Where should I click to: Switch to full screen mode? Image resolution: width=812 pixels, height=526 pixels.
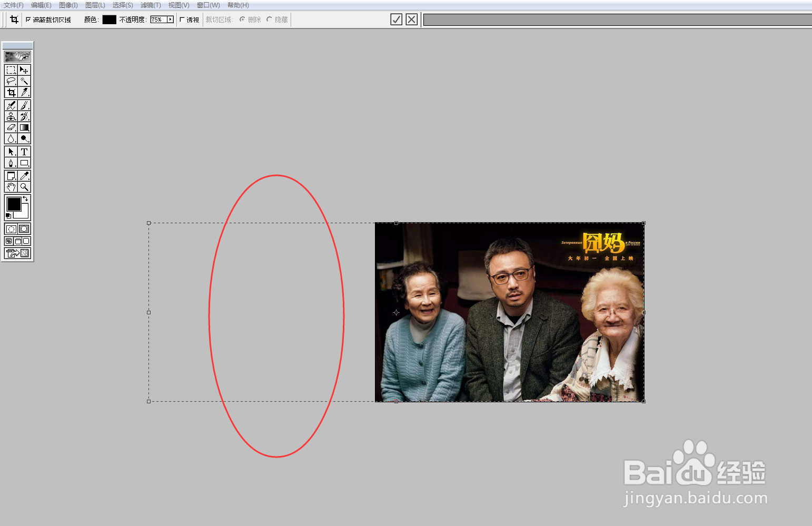coord(26,241)
